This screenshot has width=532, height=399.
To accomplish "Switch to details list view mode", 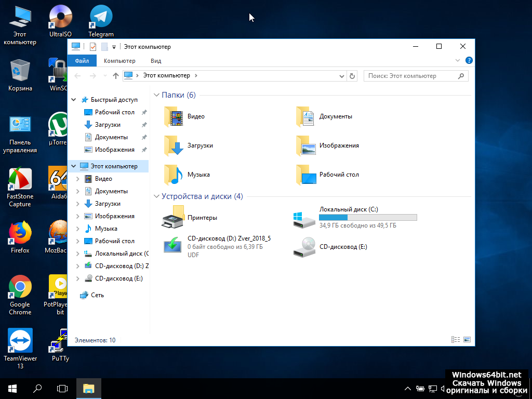I will pos(456,340).
